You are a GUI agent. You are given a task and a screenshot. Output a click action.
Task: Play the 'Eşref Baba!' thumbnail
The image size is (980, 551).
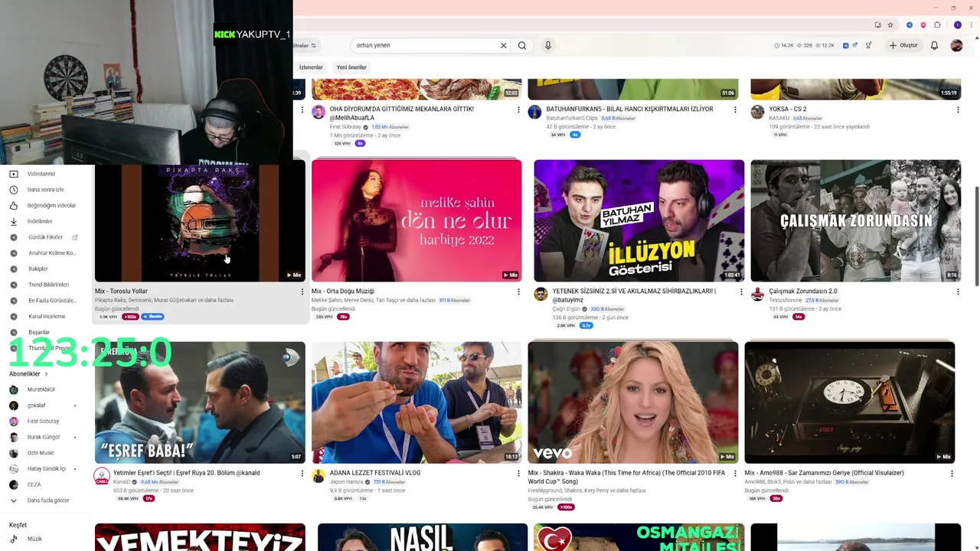pyautogui.click(x=200, y=402)
